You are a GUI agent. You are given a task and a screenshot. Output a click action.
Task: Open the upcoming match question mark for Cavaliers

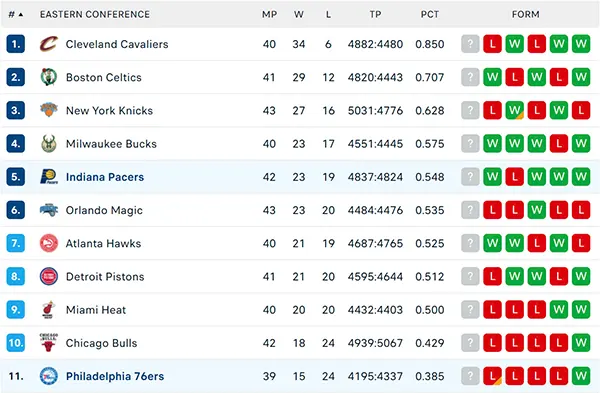(470, 44)
